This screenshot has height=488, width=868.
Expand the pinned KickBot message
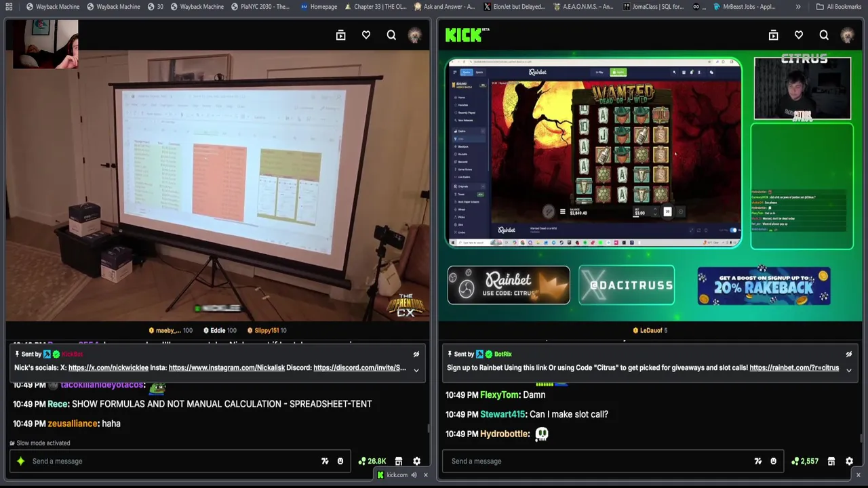pyautogui.click(x=416, y=370)
